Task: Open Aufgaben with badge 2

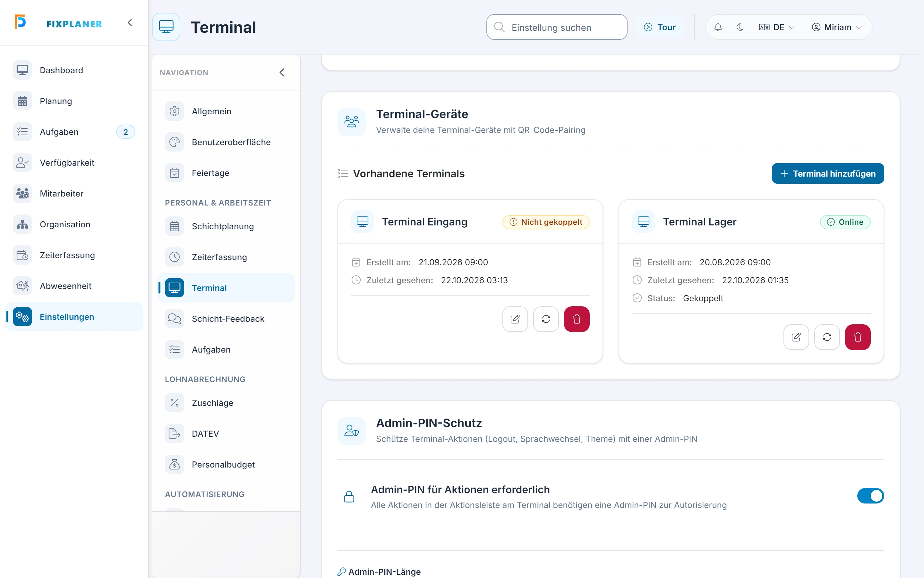Action: click(74, 132)
